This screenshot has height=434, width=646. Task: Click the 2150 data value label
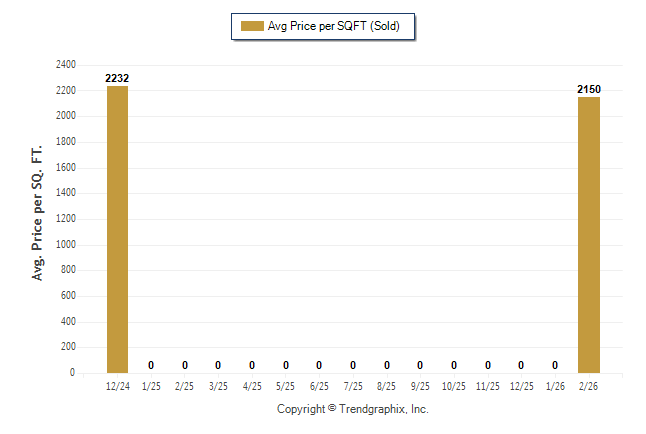(589, 89)
